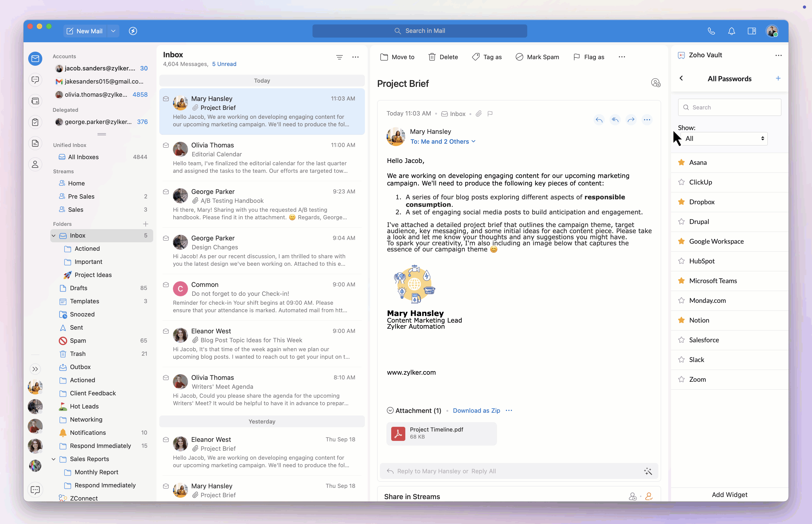Click the inbox filter icon

tap(339, 57)
